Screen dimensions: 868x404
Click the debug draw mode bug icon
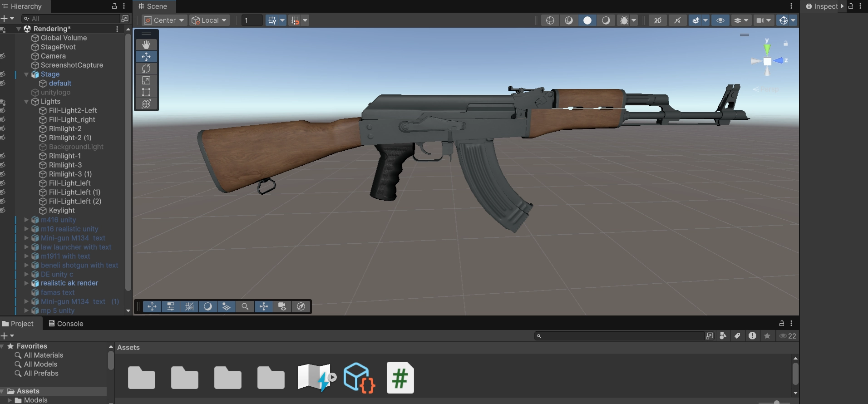click(624, 20)
